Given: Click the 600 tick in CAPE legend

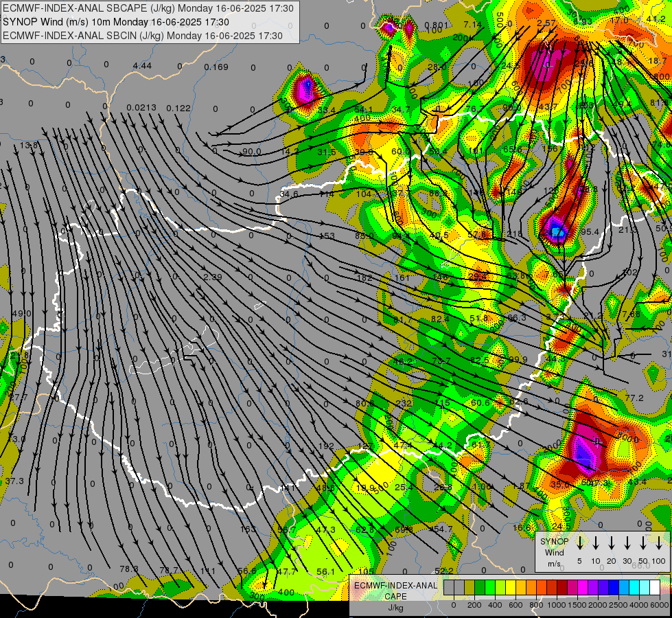Looking at the screenshot, I should [515, 605].
